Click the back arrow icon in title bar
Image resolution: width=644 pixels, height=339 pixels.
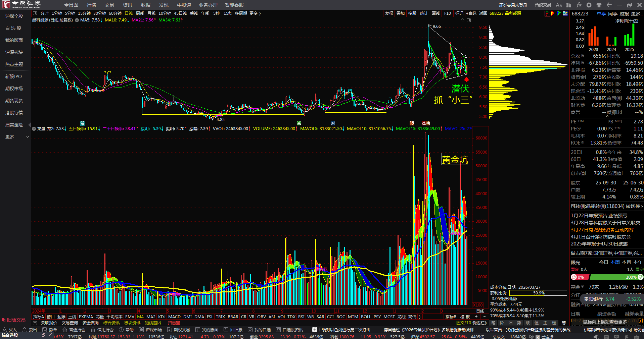click(609, 5)
